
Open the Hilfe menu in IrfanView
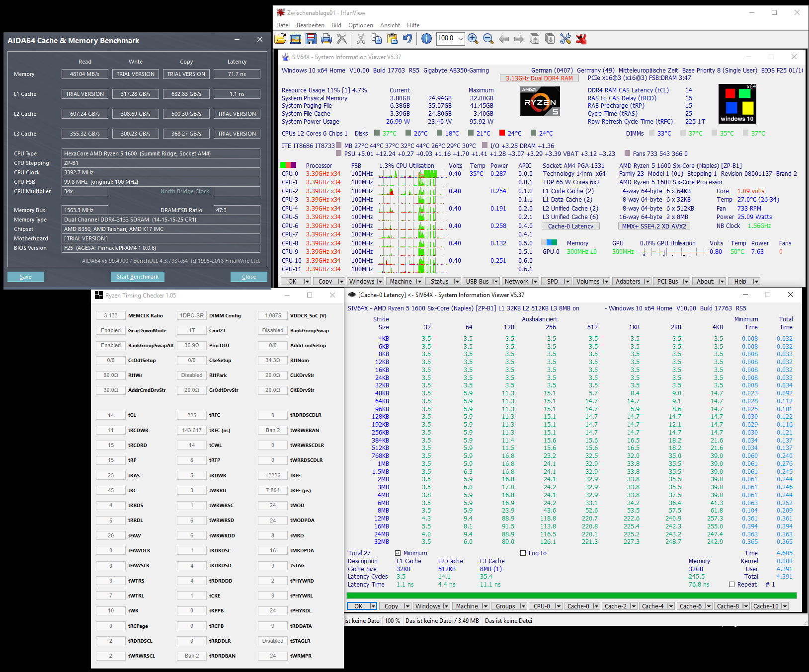[413, 25]
